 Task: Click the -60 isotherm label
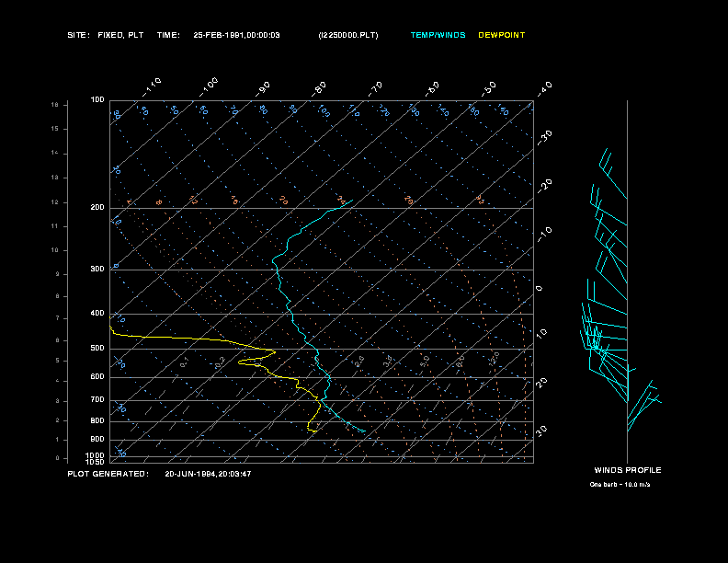432,88
